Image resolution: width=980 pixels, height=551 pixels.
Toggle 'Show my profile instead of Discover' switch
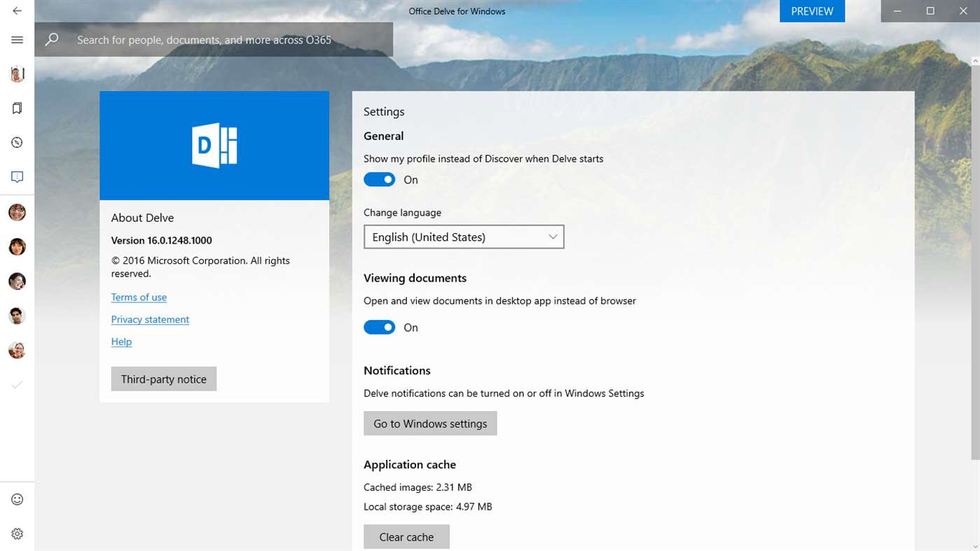click(x=380, y=180)
